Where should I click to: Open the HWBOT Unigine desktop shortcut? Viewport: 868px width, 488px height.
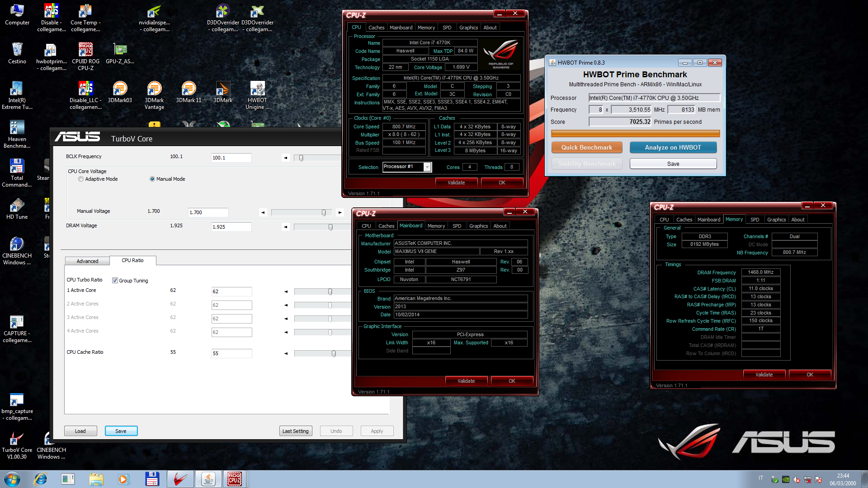[257, 95]
